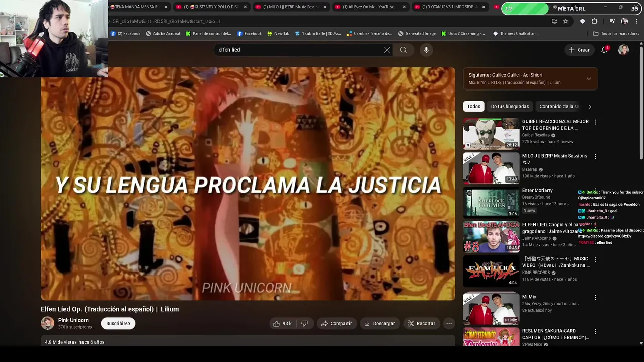Close the SUSTENTO Y POLLO tab
This screenshot has width=644, height=362.
tap(245, 7)
